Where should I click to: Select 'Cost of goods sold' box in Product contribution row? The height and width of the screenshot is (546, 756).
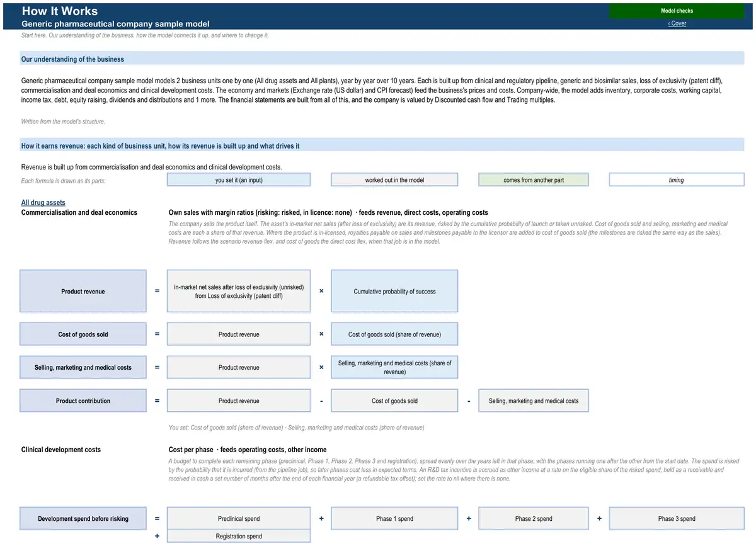coord(394,401)
